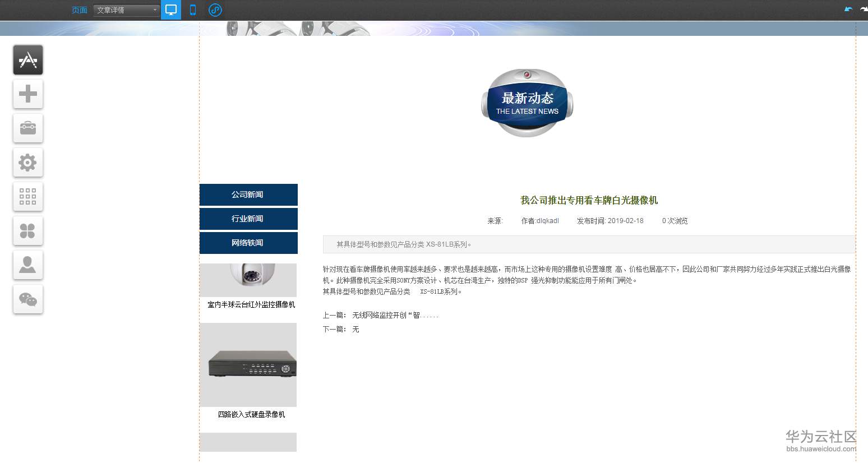Open the settings gear icon on the left
Viewport: 868px width, 463px height.
tap(27, 163)
